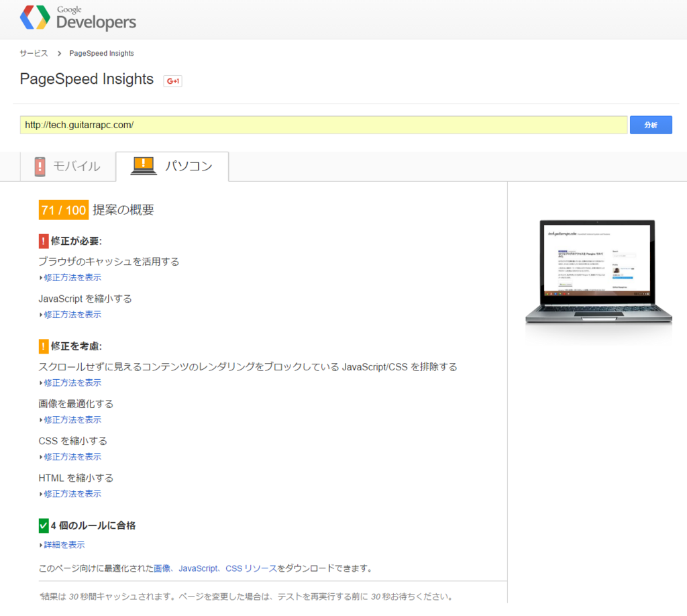Screen dimensions: 687x616
Task: Click the blue 分析 button
Action: point(651,125)
